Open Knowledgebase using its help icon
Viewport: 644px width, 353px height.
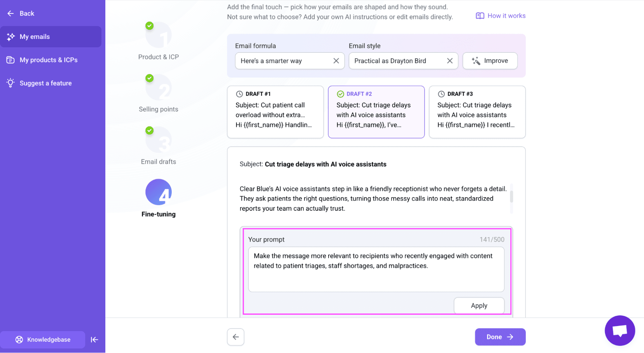coord(20,339)
